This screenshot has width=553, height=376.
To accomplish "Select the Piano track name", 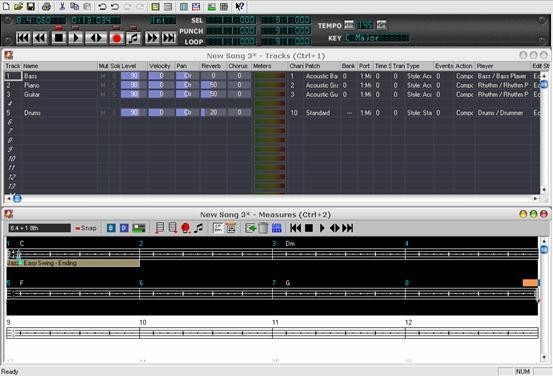I will (x=32, y=85).
